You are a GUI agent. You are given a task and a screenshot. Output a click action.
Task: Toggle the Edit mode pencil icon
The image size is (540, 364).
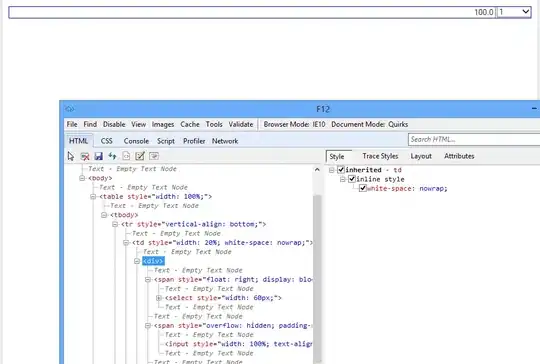point(140,156)
